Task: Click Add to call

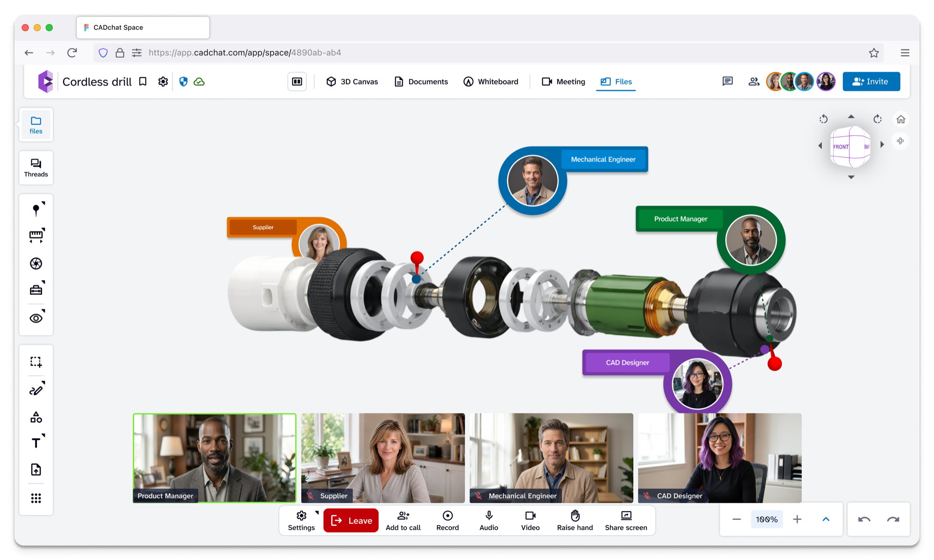Action: pyautogui.click(x=403, y=521)
